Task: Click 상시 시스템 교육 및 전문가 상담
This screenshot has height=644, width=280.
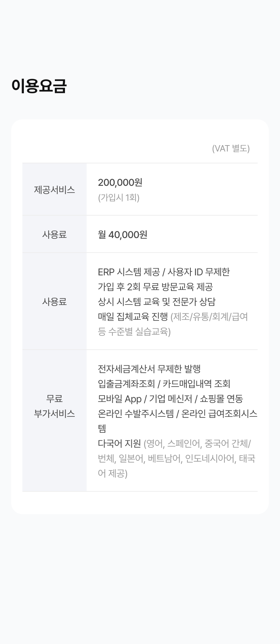Action: [156, 302]
